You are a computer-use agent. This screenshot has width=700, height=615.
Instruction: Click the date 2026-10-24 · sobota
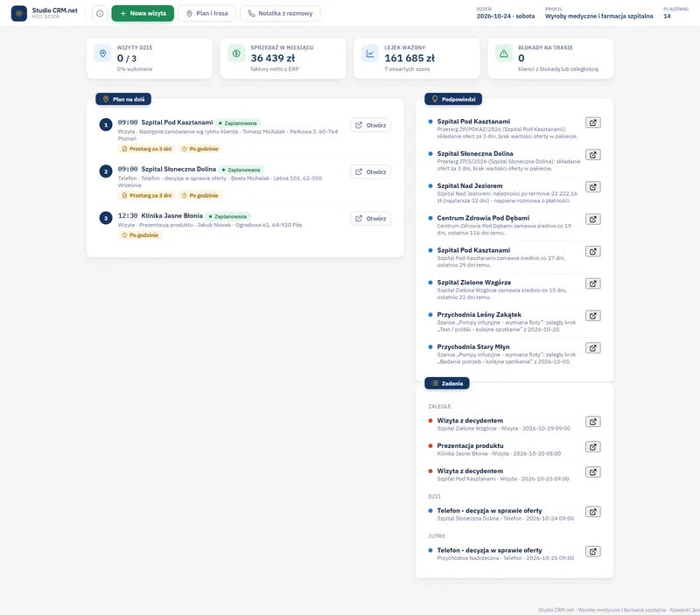(506, 16)
